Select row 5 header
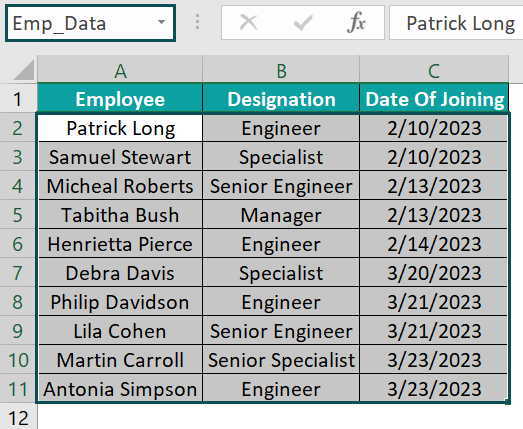Viewport: 523px width, 429px height. [x=18, y=215]
